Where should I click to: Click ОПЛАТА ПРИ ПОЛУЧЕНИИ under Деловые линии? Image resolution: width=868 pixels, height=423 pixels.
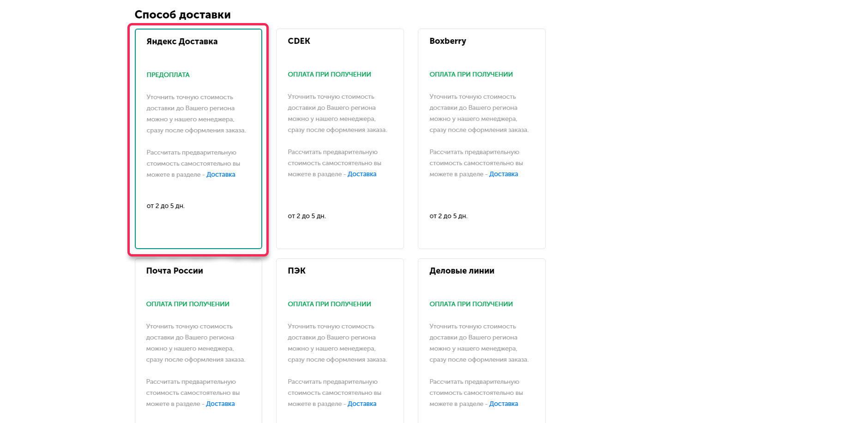471,304
